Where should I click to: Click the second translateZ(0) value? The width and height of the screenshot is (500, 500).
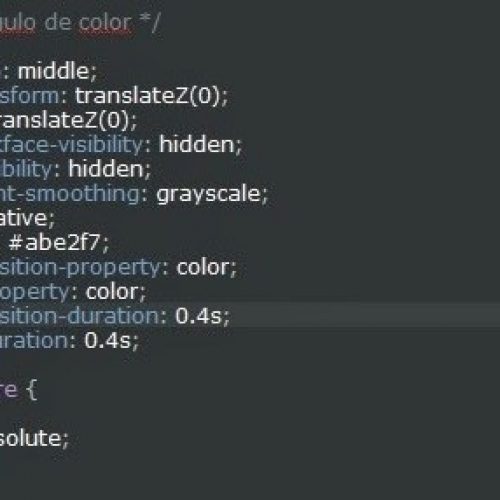point(65,120)
